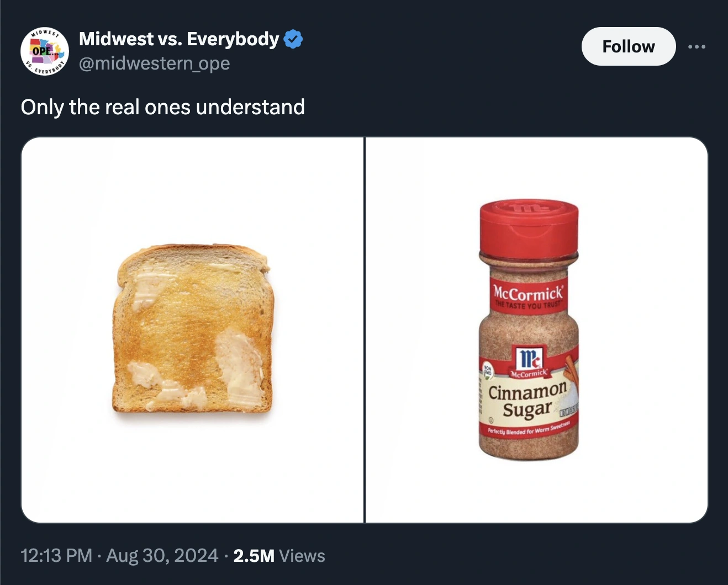Screen dimensions: 728x585
Task: Visit the @midwestern_ope handle link
Action: coord(154,63)
